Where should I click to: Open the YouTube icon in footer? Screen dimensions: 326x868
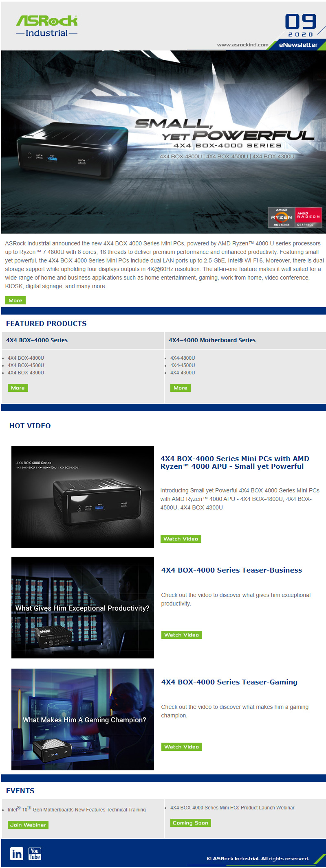pos(35,853)
